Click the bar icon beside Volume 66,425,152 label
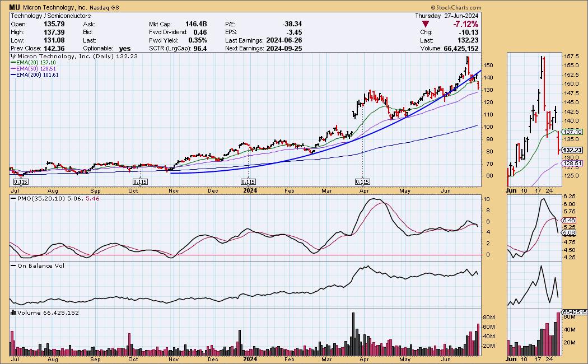This screenshot has height=364, width=588. 13,312
